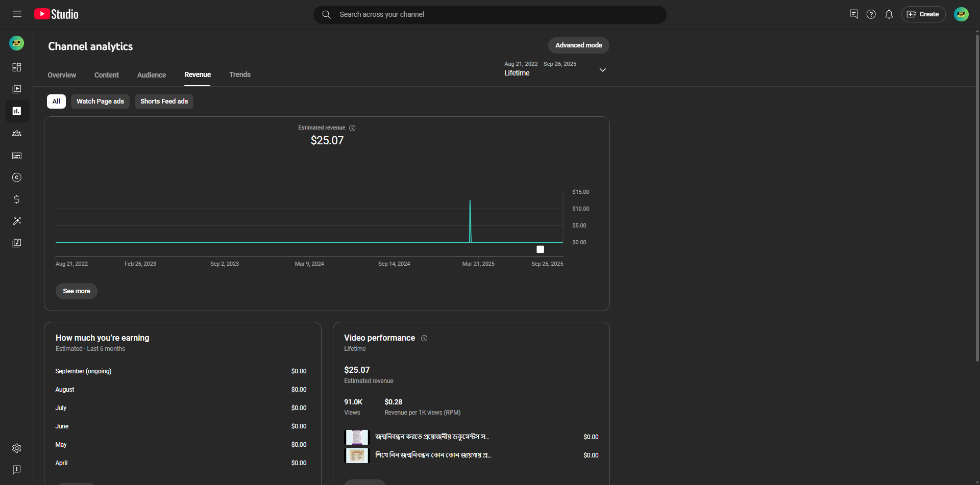The image size is (980, 485).
Task: Click the notifications bell icon
Action: (x=889, y=14)
